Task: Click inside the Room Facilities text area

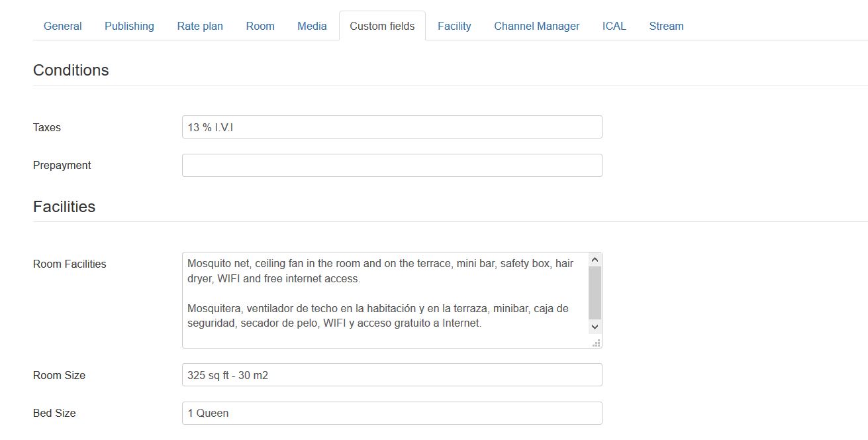Action: point(384,300)
